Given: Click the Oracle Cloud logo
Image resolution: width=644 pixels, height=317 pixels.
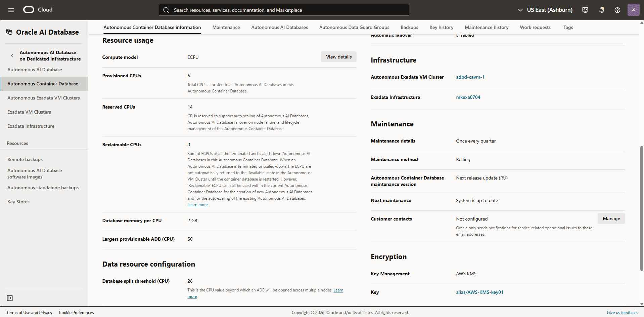Looking at the screenshot, I should 38,10.
